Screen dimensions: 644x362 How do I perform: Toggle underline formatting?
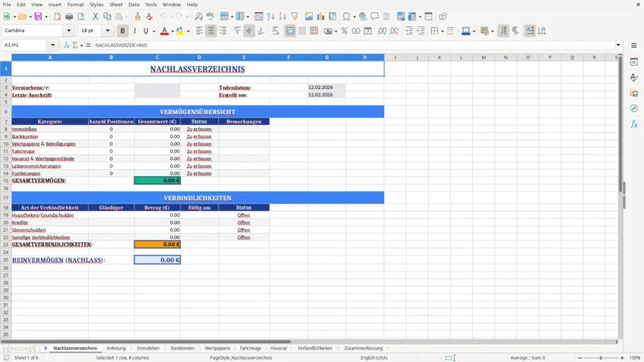[x=145, y=31]
